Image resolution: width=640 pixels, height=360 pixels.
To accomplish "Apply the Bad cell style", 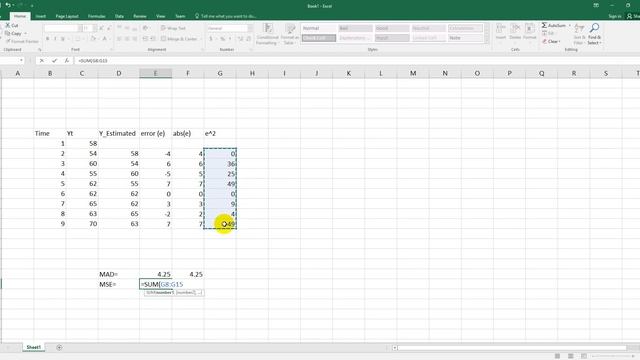I will pyautogui.click(x=355, y=28).
